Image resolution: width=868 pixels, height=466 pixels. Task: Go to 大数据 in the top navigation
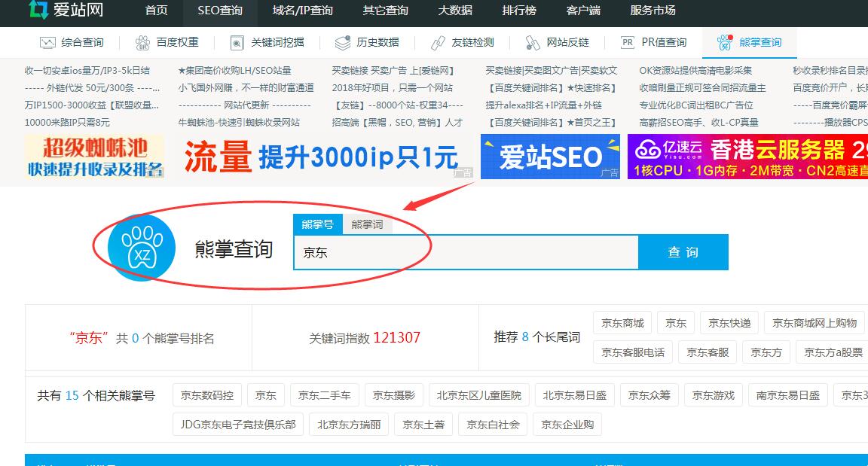[x=455, y=11]
